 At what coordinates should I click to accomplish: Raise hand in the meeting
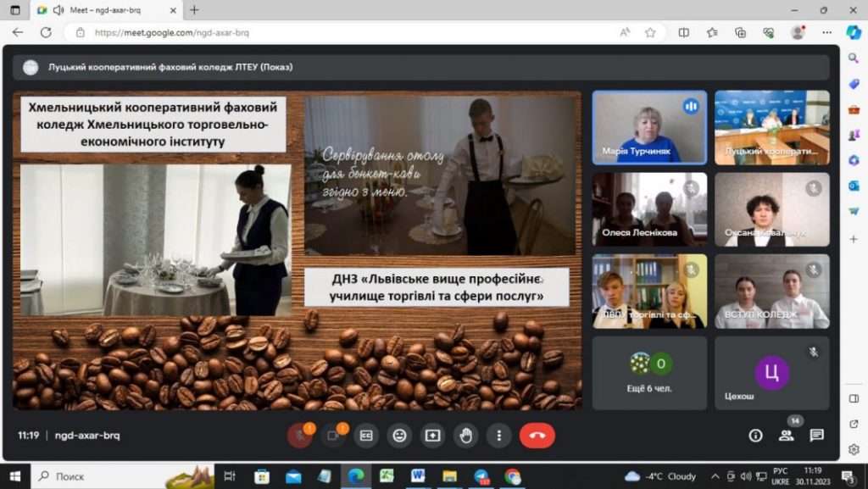(465, 435)
